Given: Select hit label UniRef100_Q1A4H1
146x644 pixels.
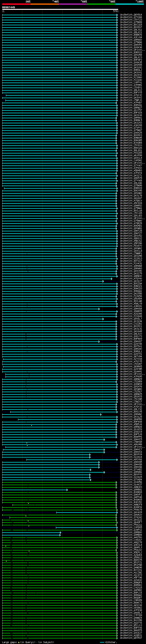Looking at the screenshot, I should click(x=131, y=371).
